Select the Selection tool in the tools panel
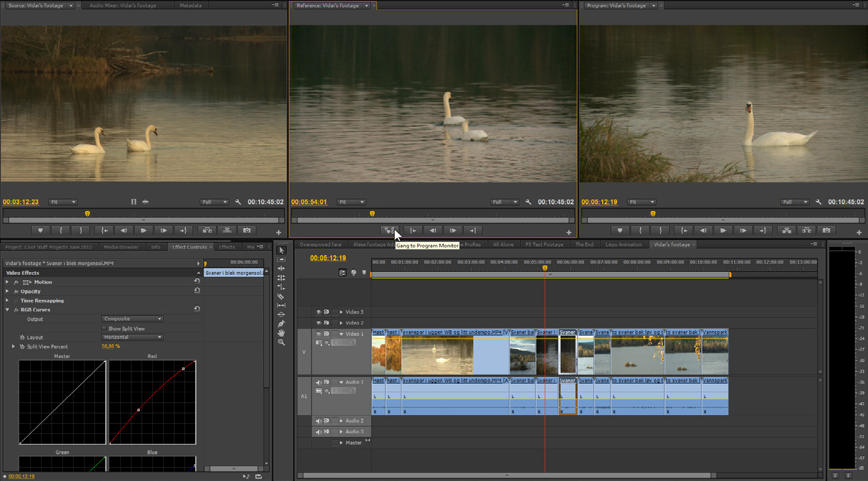868x481 pixels. point(281,250)
